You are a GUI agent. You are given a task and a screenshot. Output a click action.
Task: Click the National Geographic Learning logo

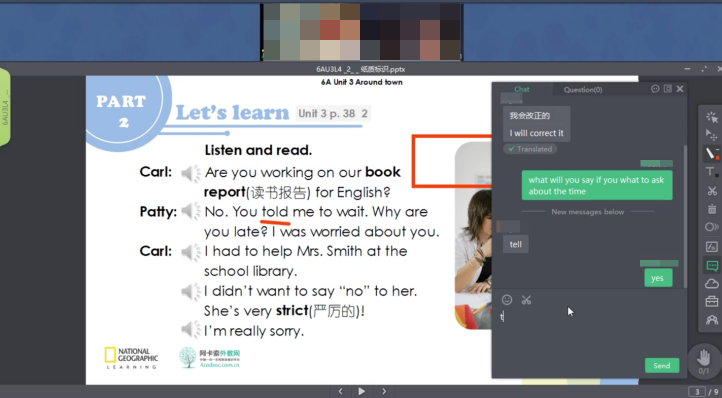[131, 358]
